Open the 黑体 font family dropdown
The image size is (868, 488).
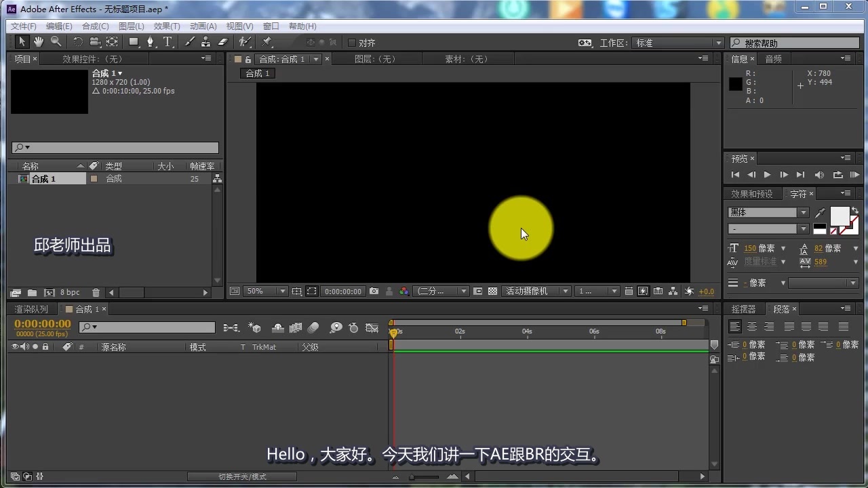point(768,212)
